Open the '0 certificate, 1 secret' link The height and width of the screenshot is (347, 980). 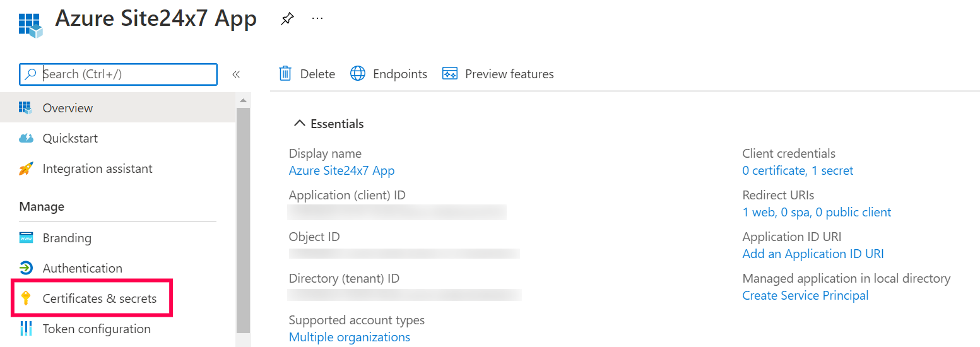[798, 170]
